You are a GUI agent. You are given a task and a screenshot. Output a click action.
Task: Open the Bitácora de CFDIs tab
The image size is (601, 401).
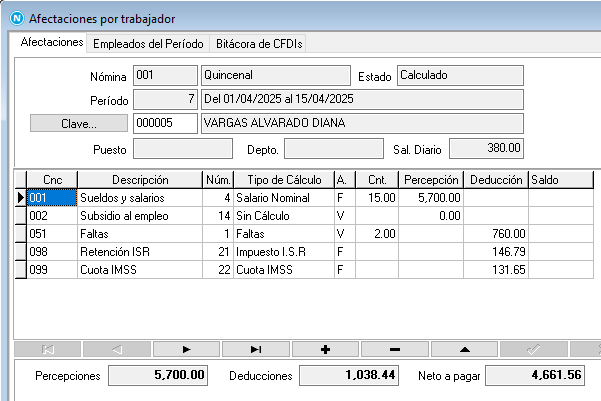pos(259,44)
